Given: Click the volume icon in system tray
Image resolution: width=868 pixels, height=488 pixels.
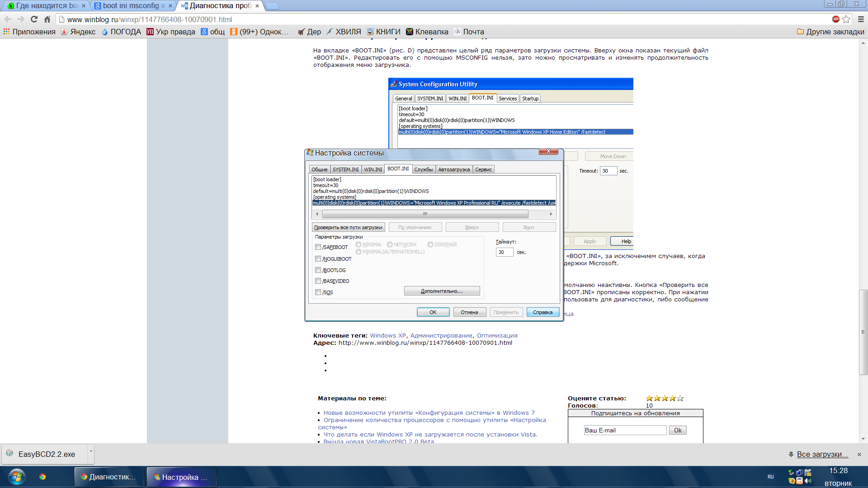Looking at the screenshot, I should [808, 481].
